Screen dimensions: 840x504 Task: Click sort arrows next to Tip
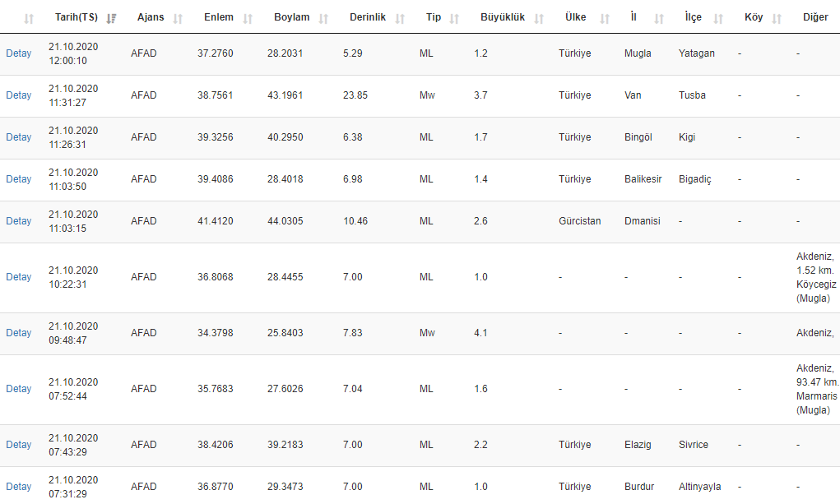(x=455, y=18)
